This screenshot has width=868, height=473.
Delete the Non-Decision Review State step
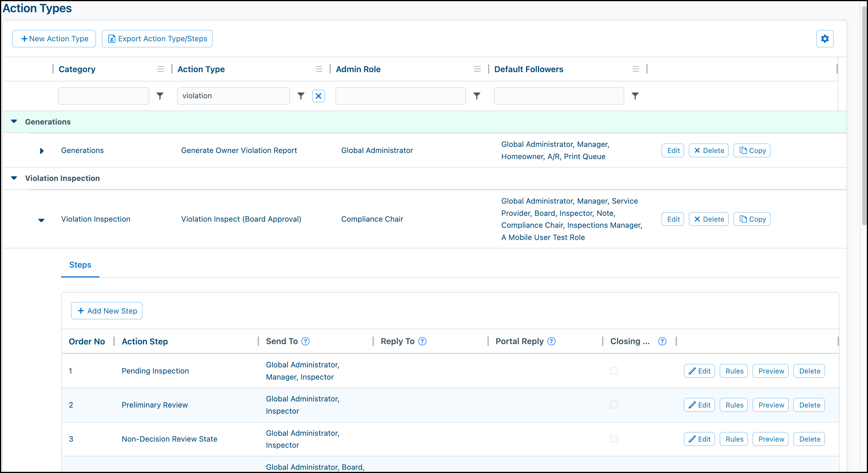click(809, 439)
